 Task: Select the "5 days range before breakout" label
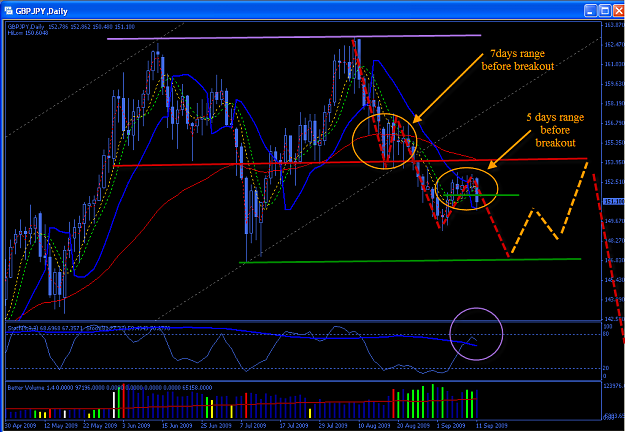point(556,130)
